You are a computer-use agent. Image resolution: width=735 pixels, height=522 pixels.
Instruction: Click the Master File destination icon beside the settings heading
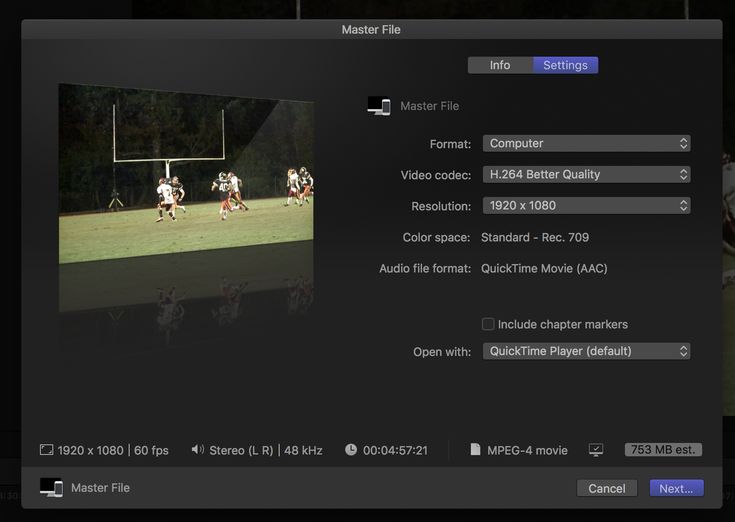tap(379, 106)
